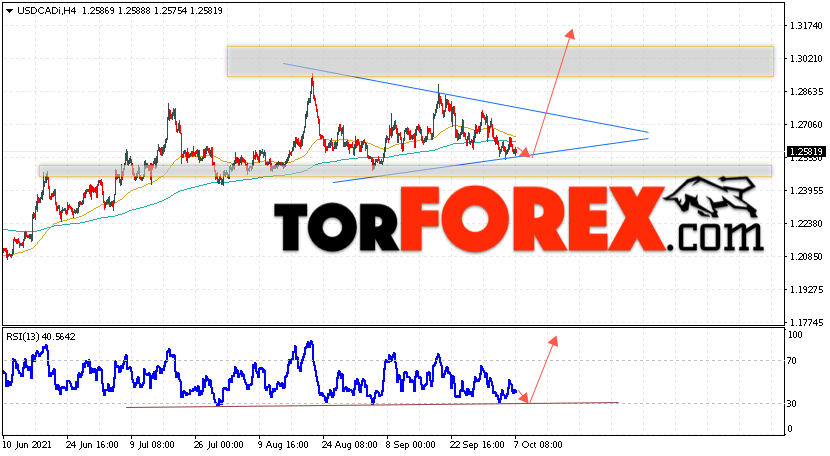Click the 8 Sep 00:00 date label
This screenshot has height=456, width=830.
click(x=410, y=444)
